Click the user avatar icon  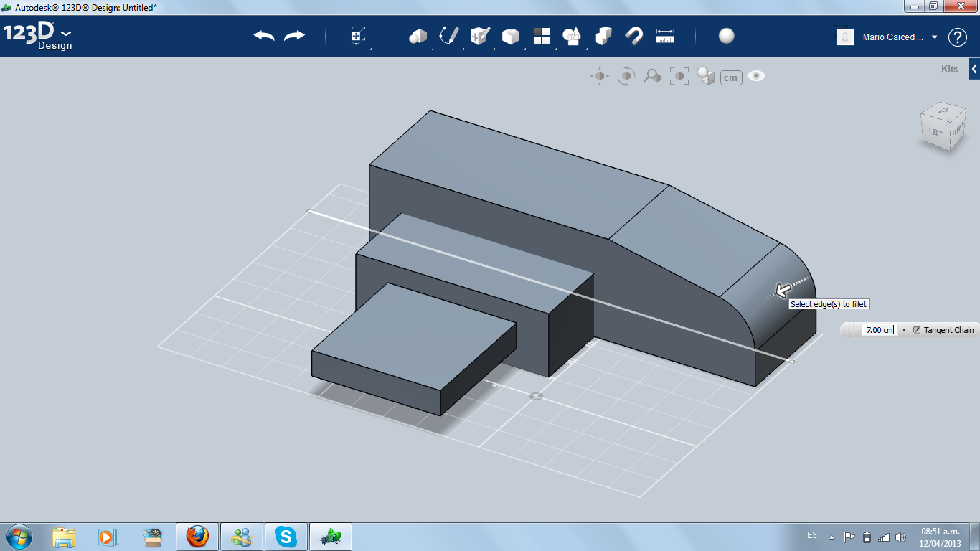tap(845, 37)
